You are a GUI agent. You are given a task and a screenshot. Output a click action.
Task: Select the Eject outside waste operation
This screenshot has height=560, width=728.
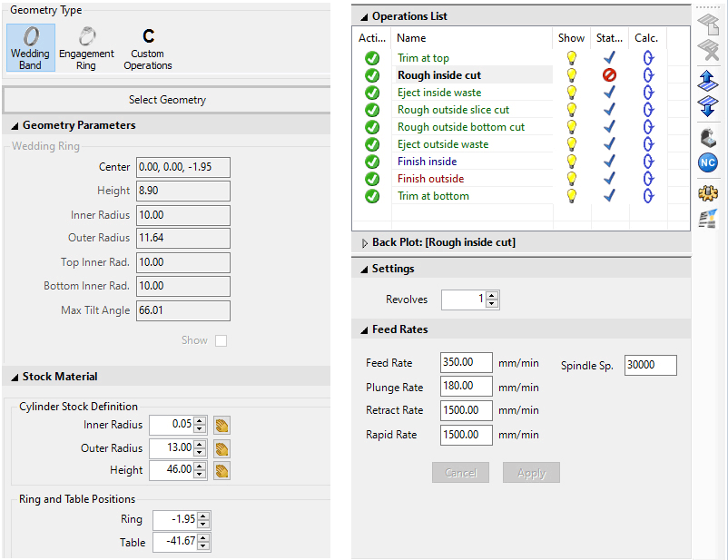pyautogui.click(x=443, y=144)
